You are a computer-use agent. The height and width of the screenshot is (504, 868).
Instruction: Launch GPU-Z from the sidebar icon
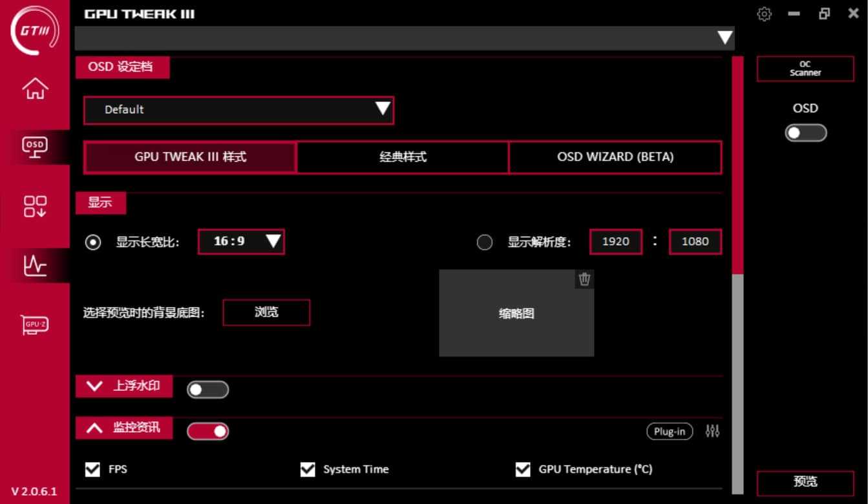point(36,324)
